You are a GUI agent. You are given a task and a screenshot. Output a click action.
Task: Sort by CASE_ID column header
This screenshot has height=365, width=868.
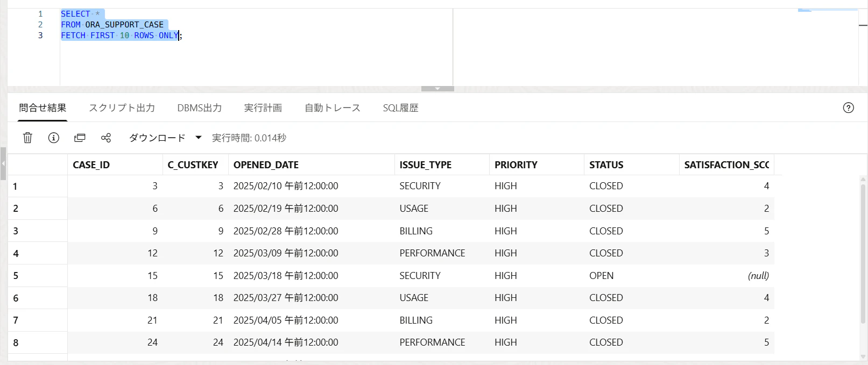point(115,165)
